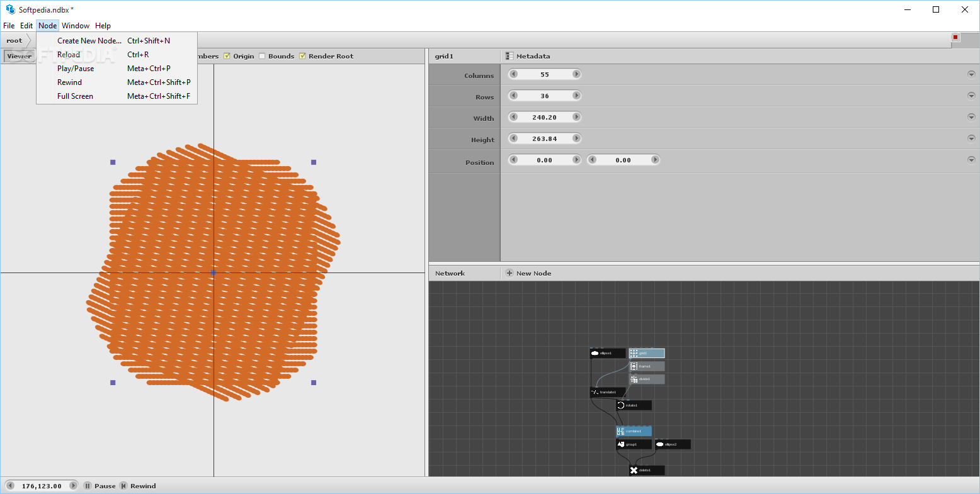
Task: Click the Height value field showing 263.84
Action: coord(545,138)
